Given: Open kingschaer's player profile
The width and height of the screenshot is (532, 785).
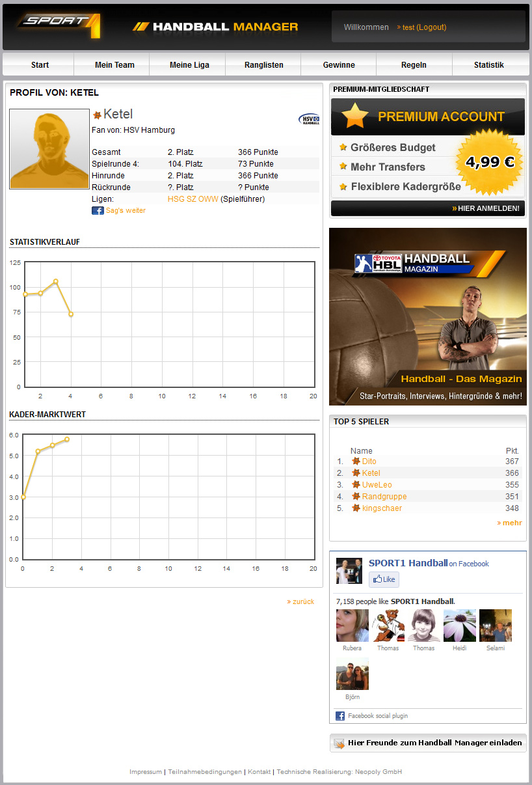Looking at the screenshot, I should (x=382, y=508).
